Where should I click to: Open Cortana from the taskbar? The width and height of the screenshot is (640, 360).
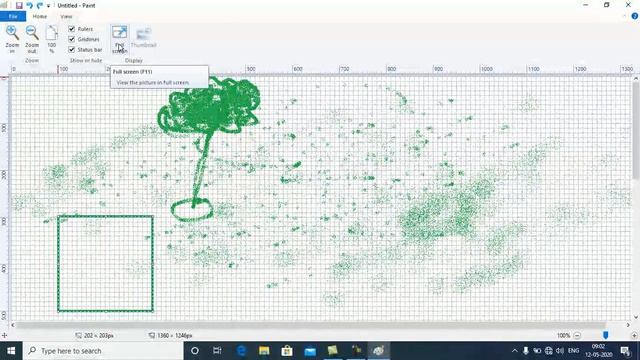click(195, 351)
